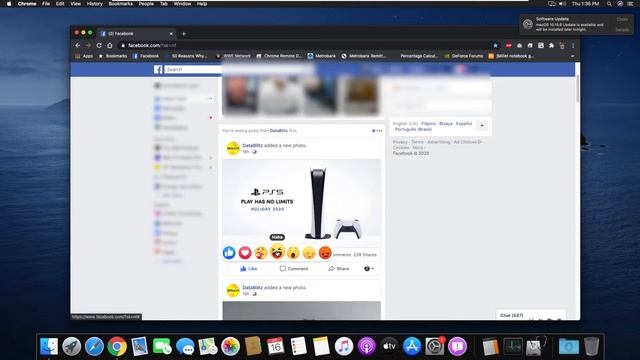Open Chrome's three-dot menu

pyautogui.click(x=573, y=45)
